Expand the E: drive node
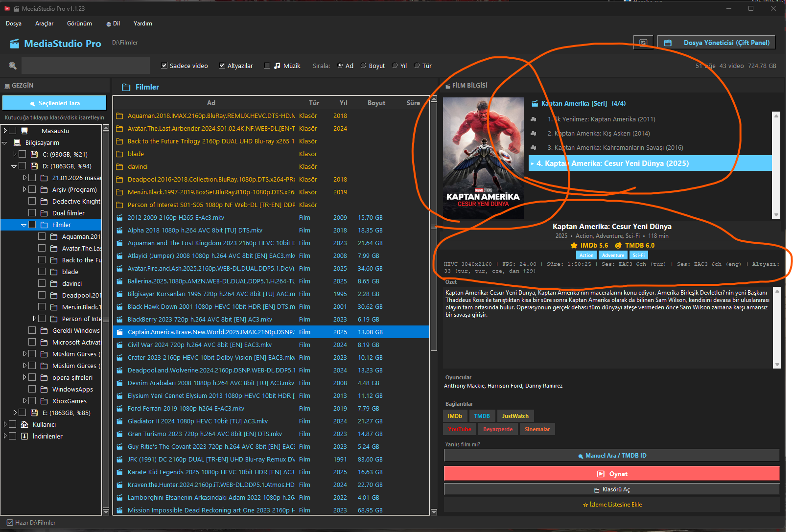The image size is (793, 532). point(15,413)
